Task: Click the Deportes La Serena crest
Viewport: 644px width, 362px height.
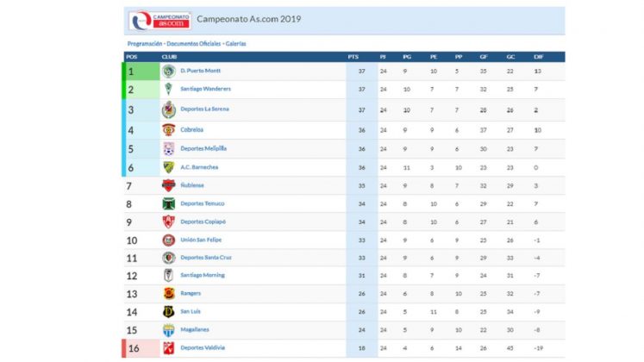Action: pos(168,109)
